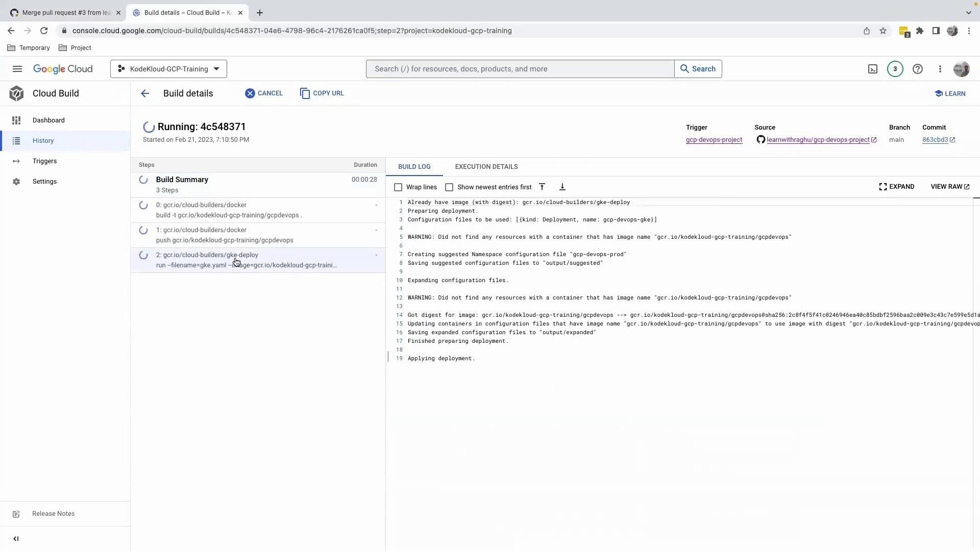
Task: Open the main navigation hamburger menu
Action: 17,69
